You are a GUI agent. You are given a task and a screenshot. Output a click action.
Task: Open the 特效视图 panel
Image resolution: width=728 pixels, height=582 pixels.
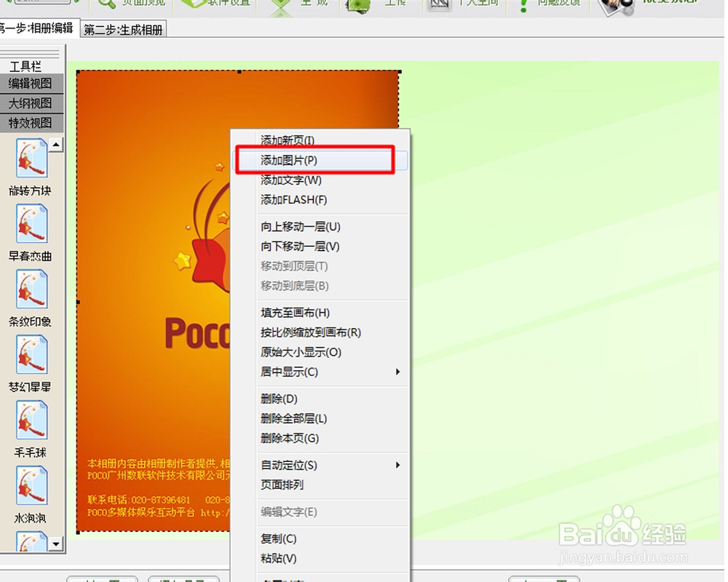[31, 123]
